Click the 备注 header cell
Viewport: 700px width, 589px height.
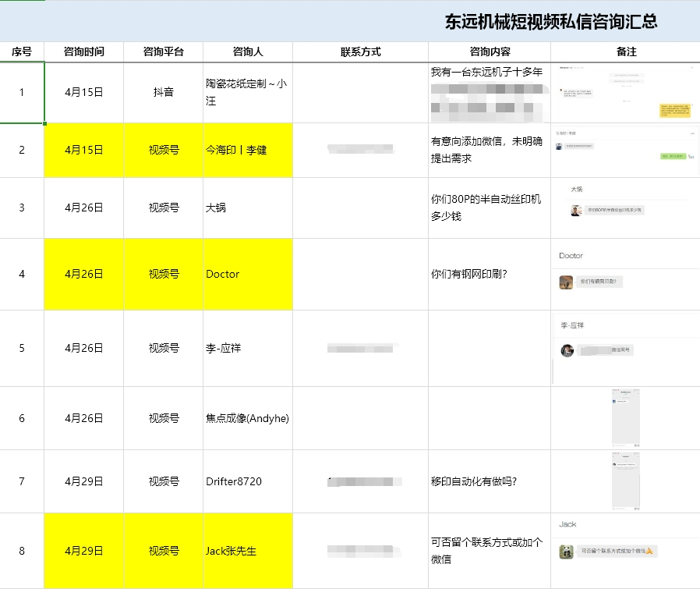[x=626, y=52]
